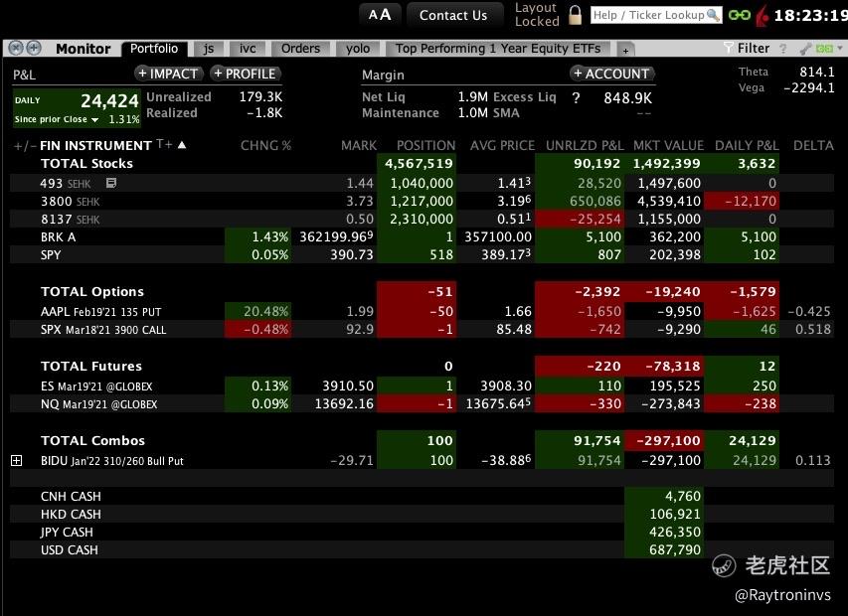Viewport: 848px width, 616px height.
Task: Expand the BIDU Bull Put combo row
Action: (x=17, y=460)
